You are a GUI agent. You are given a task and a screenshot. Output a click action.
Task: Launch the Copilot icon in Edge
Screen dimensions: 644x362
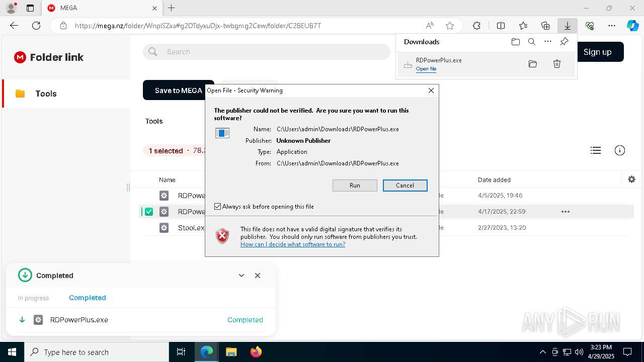pos(632,26)
